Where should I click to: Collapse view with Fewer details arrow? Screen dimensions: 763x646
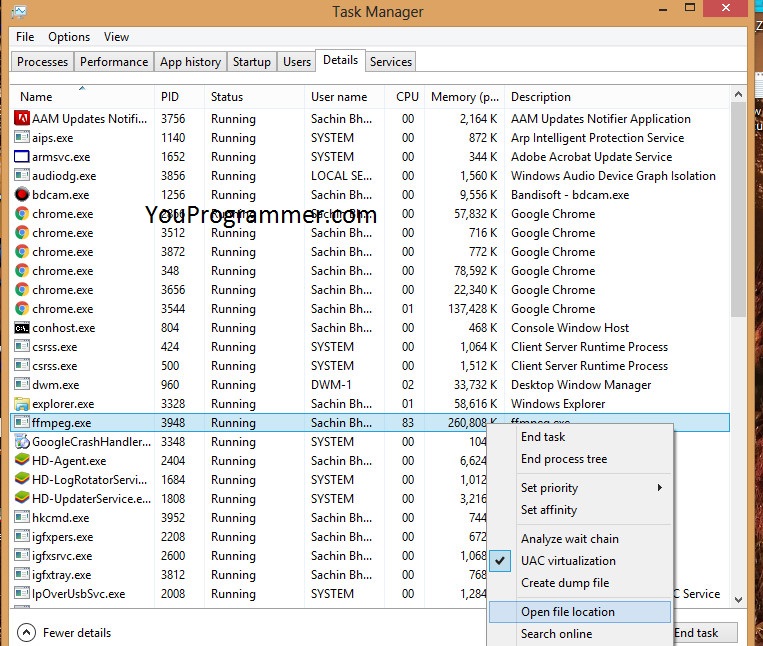pyautogui.click(x=26, y=632)
